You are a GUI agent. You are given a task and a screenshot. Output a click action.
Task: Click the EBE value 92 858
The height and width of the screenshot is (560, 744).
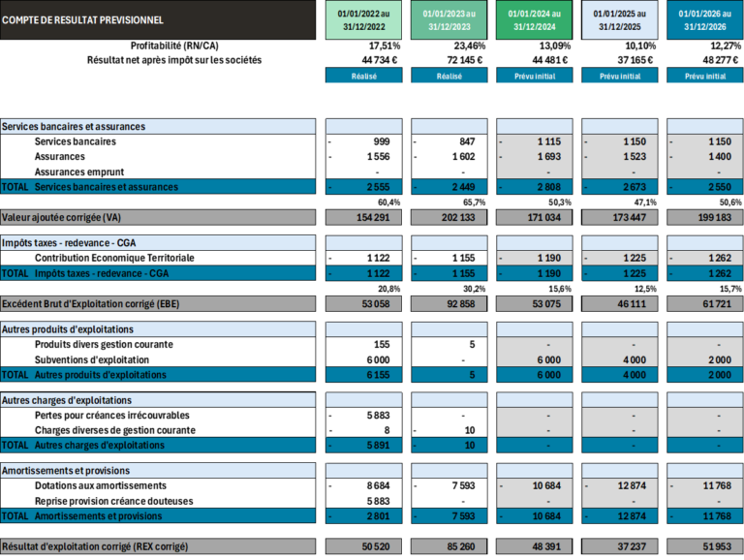449,304
